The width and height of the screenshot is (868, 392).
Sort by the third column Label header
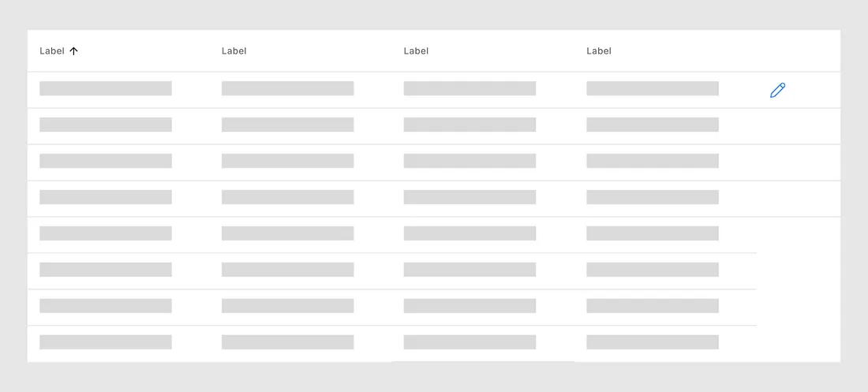click(416, 51)
